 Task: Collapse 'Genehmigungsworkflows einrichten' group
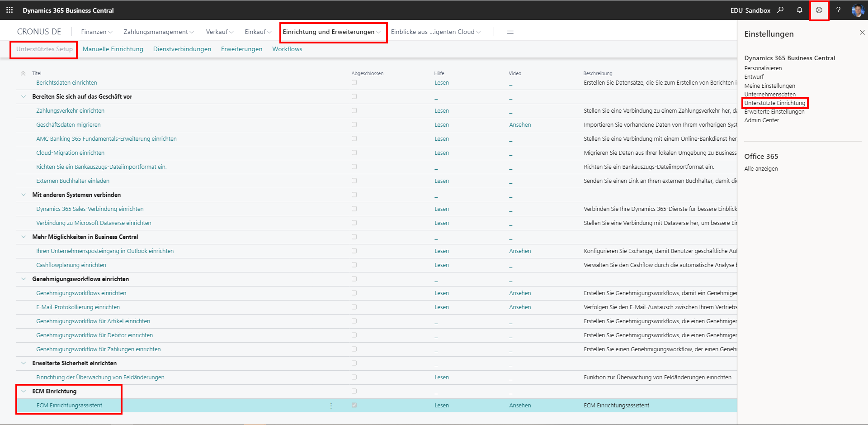pos(24,279)
